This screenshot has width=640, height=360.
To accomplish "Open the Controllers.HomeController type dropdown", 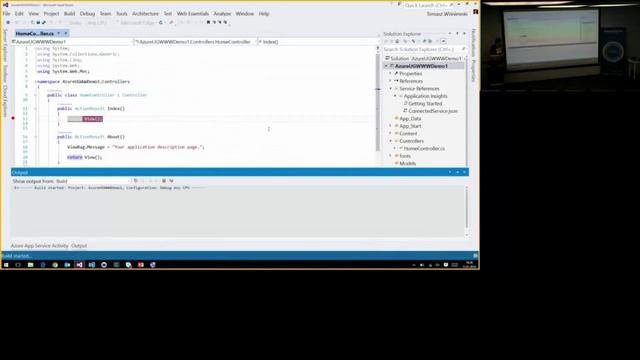I will (x=195, y=42).
